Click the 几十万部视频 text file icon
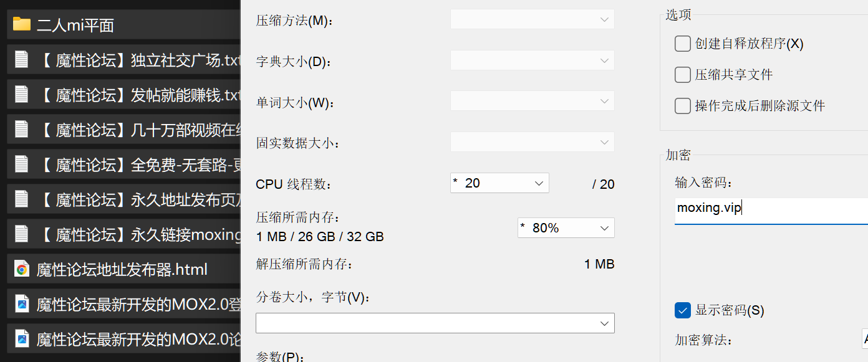868x362 pixels. 22,130
